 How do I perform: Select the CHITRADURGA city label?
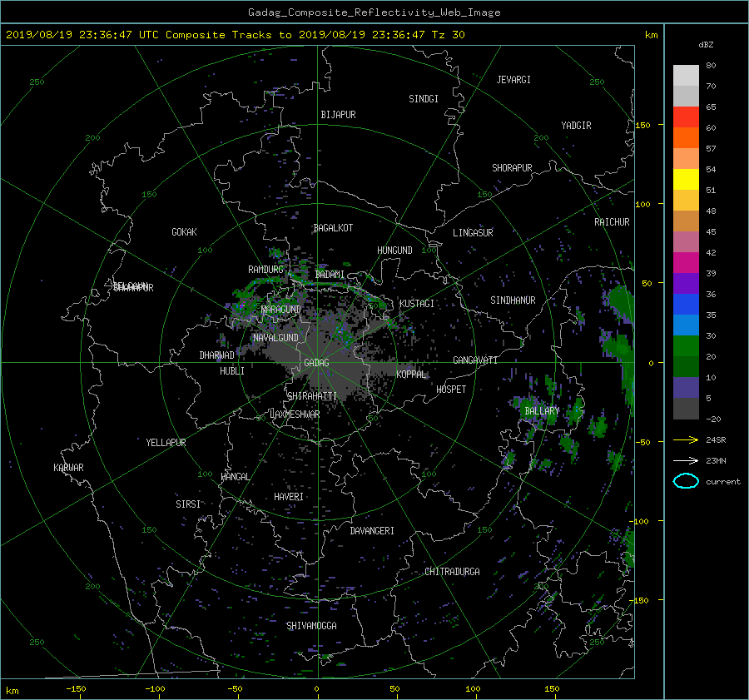coord(452,572)
